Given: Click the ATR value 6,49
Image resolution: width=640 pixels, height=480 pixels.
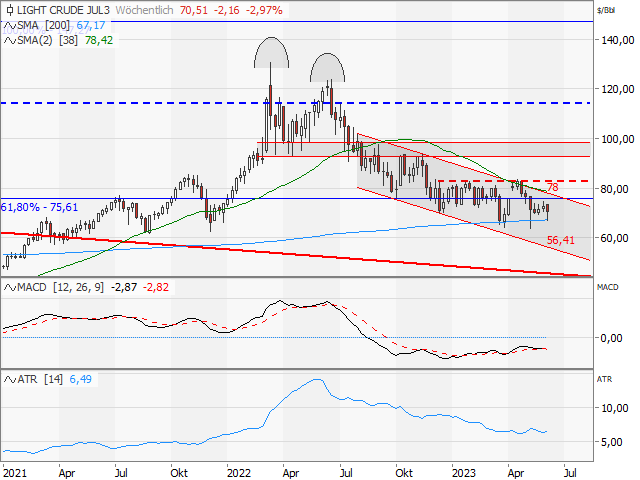Looking at the screenshot, I should coord(80,380).
